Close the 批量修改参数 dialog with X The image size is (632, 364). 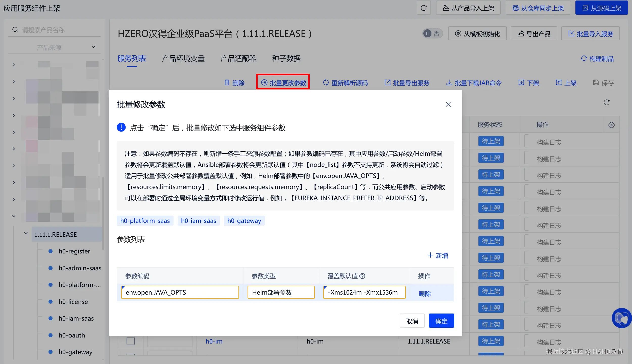coord(448,104)
